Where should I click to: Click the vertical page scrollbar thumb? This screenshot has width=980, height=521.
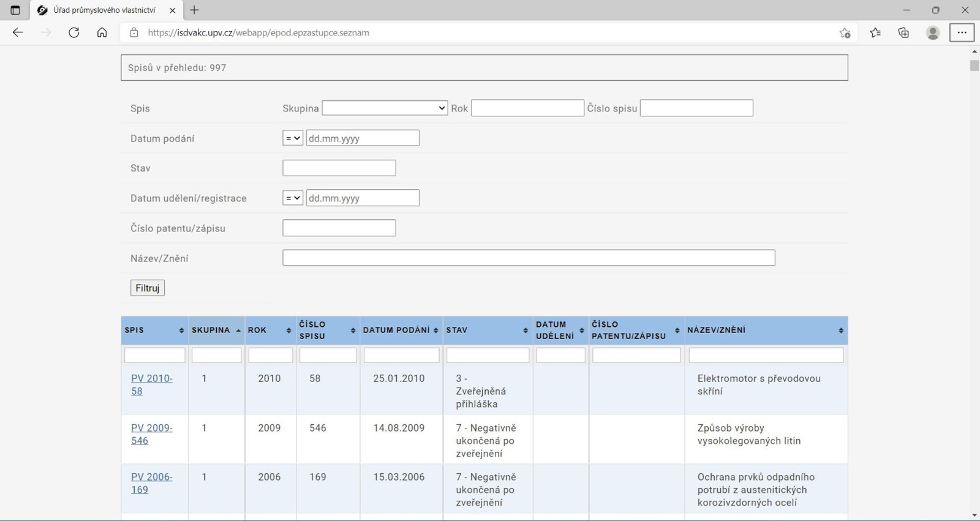(x=974, y=66)
